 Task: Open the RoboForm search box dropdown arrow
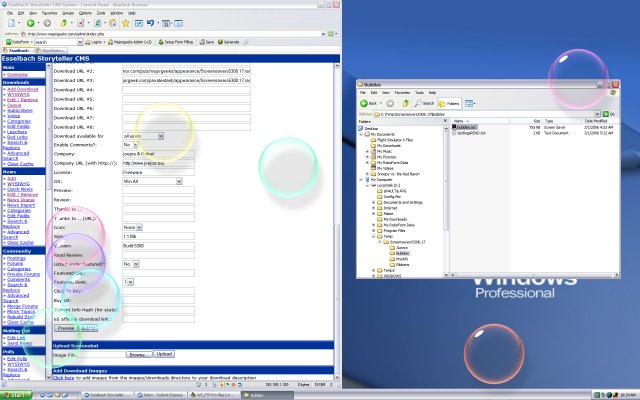80,42
